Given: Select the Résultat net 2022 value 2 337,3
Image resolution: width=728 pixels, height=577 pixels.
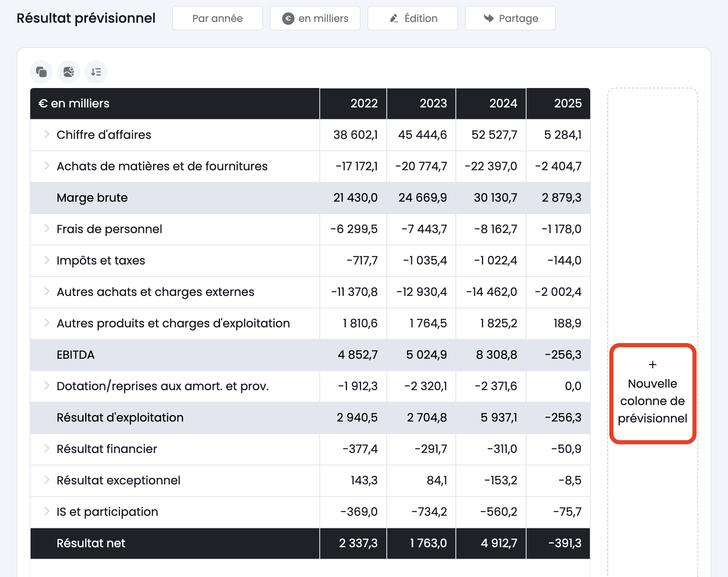Looking at the screenshot, I should [x=358, y=543].
